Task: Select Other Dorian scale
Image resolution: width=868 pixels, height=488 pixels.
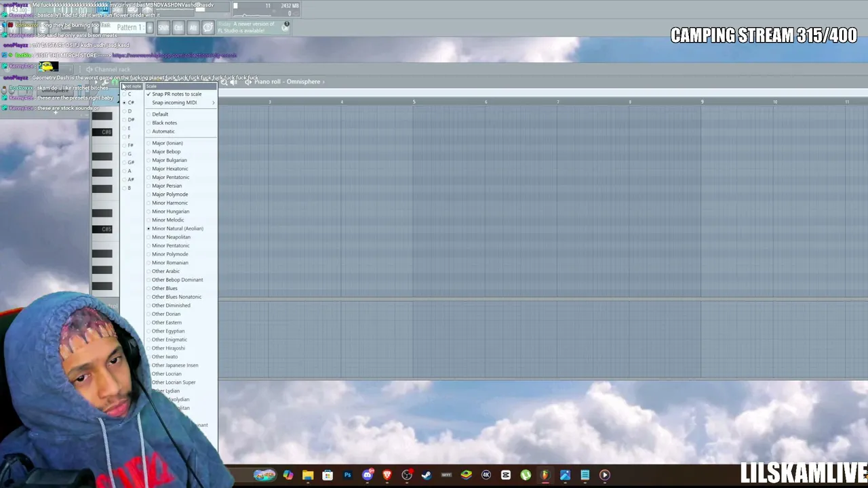Action: [x=181, y=314]
